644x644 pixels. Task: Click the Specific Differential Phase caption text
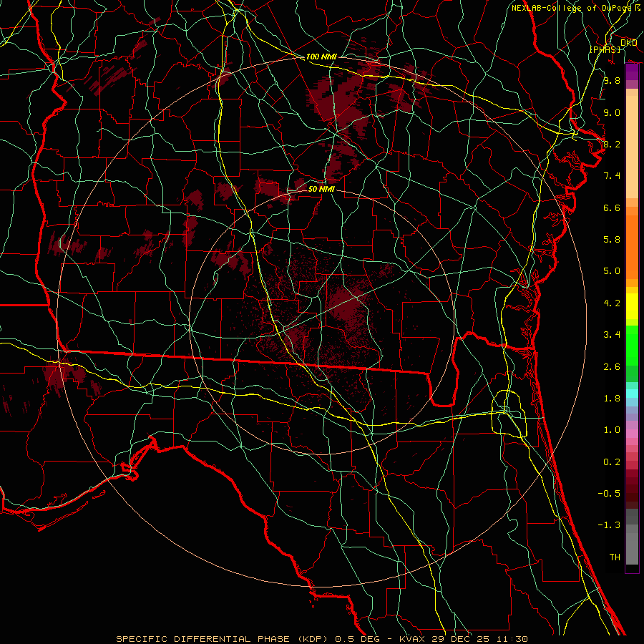(x=322, y=638)
